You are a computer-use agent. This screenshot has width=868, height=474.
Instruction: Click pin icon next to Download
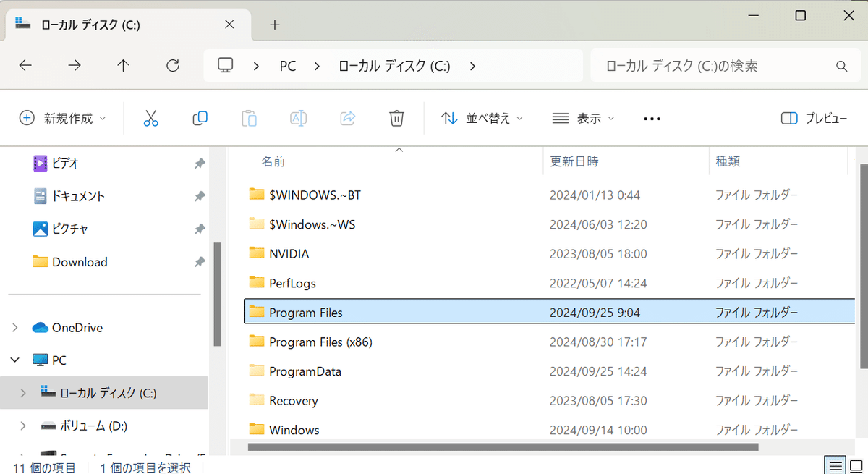199,262
